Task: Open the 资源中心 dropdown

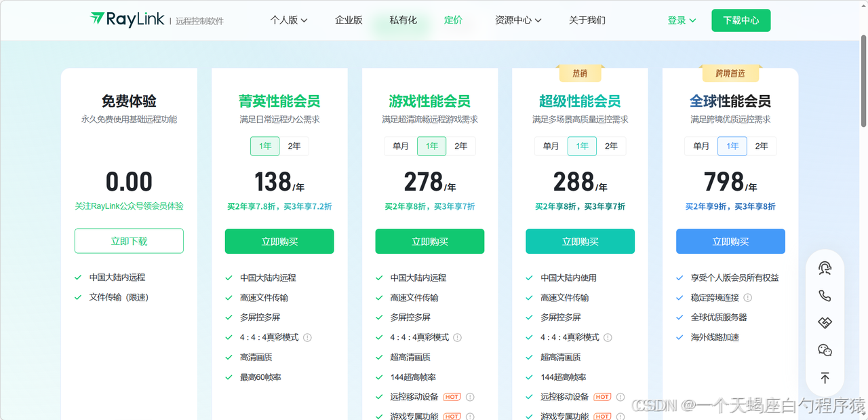Action: pyautogui.click(x=519, y=20)
